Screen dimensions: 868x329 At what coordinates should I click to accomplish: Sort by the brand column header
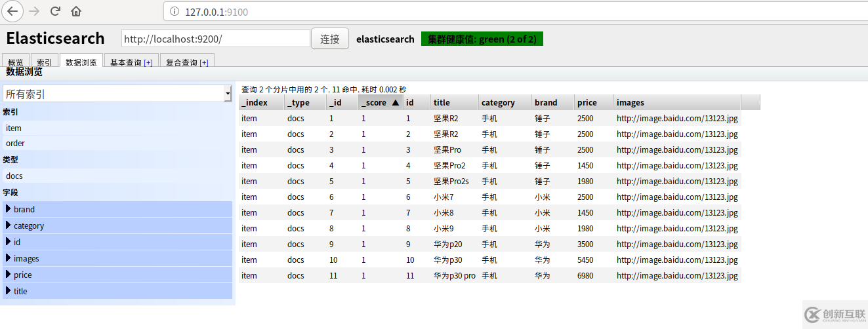[553, 102]
